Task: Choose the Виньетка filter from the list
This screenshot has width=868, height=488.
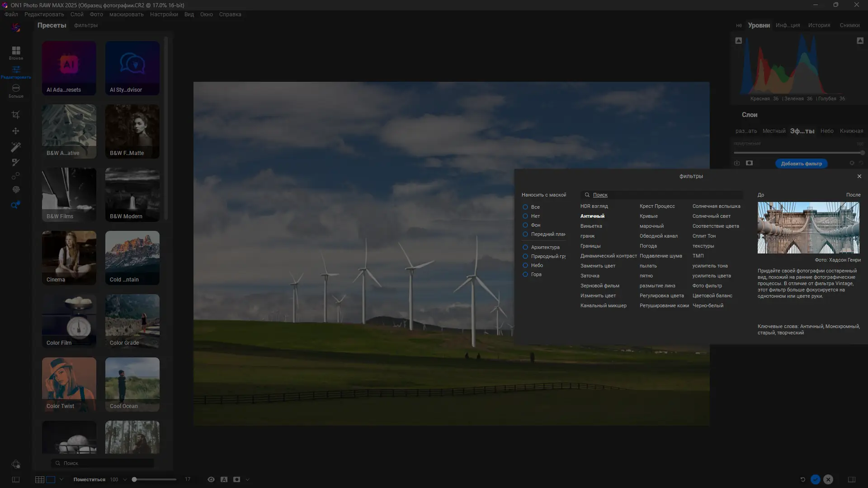Action: [591, 226]
